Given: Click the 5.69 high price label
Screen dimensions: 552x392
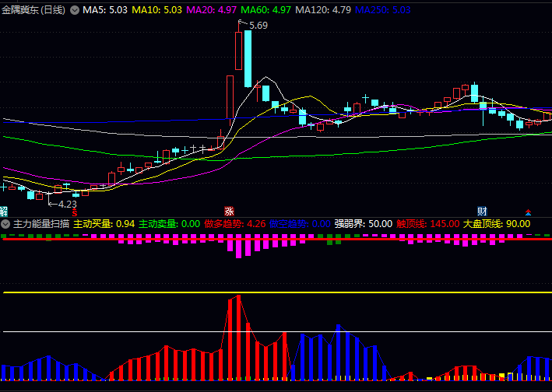Looking at the screenshot, I should pos(258,26).
